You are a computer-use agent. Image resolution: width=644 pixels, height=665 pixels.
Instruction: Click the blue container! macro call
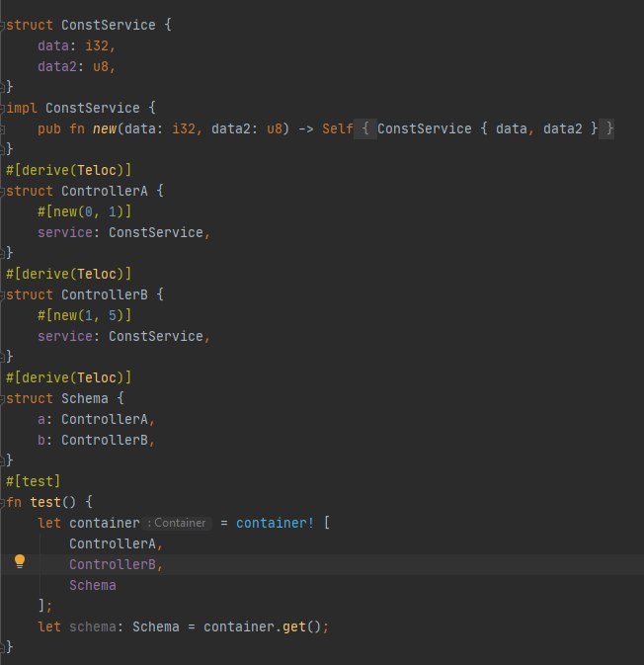pos(275,523)
